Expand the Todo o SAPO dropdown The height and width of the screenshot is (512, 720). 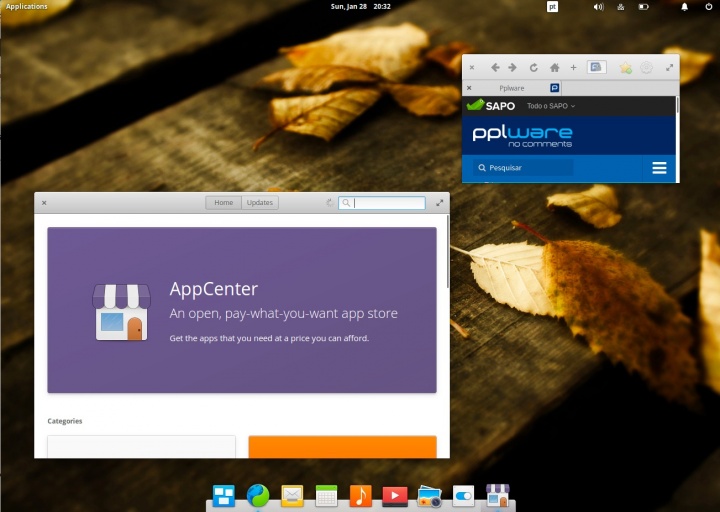pos(551,106)
